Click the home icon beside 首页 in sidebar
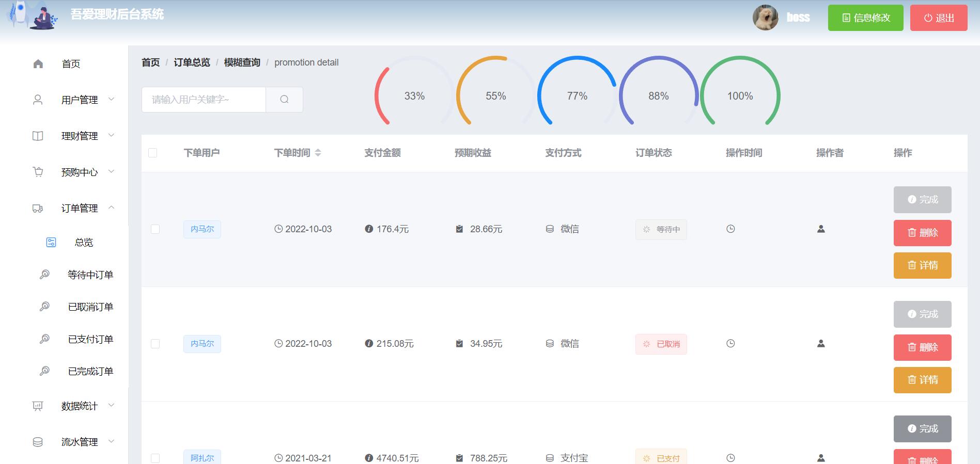 point(38,64)
